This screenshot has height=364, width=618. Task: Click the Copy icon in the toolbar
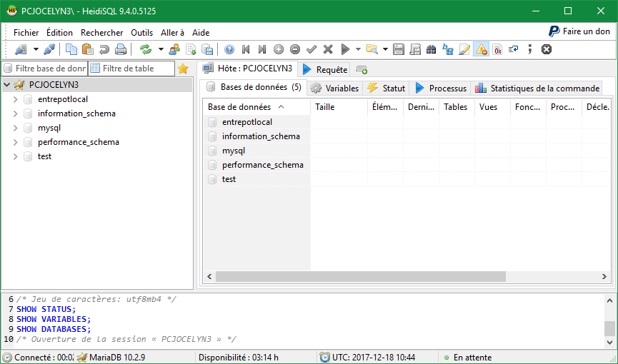click(x=71, y=49)
